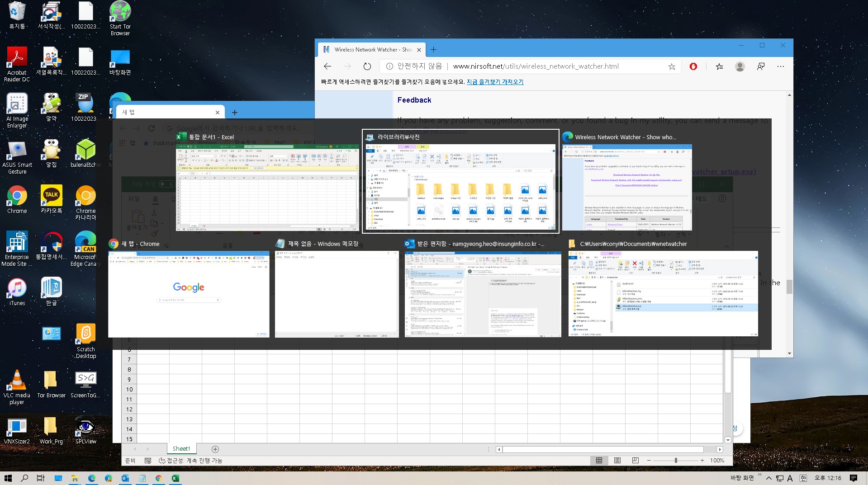868x485 pixels.
Task: Open Task View from the taskbar
Action: point(41,478)
